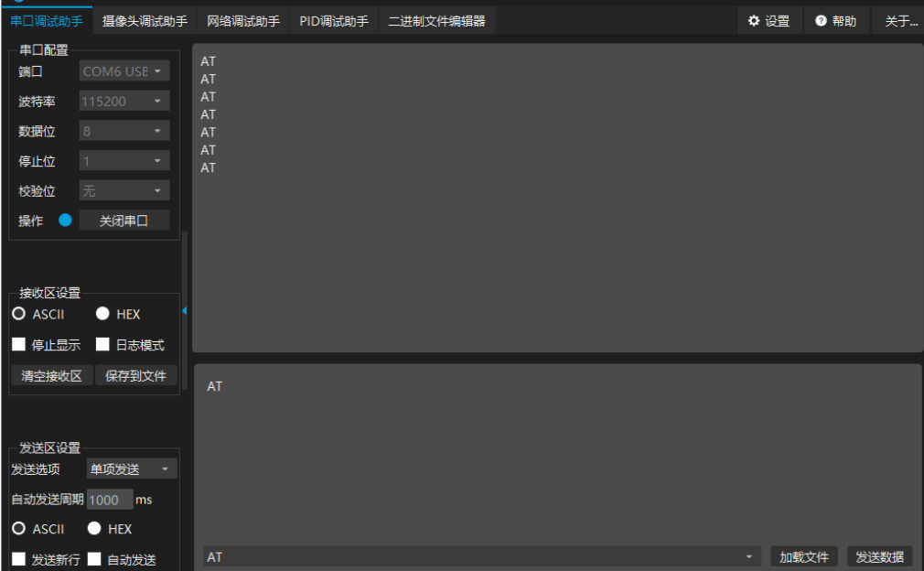Expand the 停止位 dropdown showing 1
924x571 pixels.
click(124, 161)
